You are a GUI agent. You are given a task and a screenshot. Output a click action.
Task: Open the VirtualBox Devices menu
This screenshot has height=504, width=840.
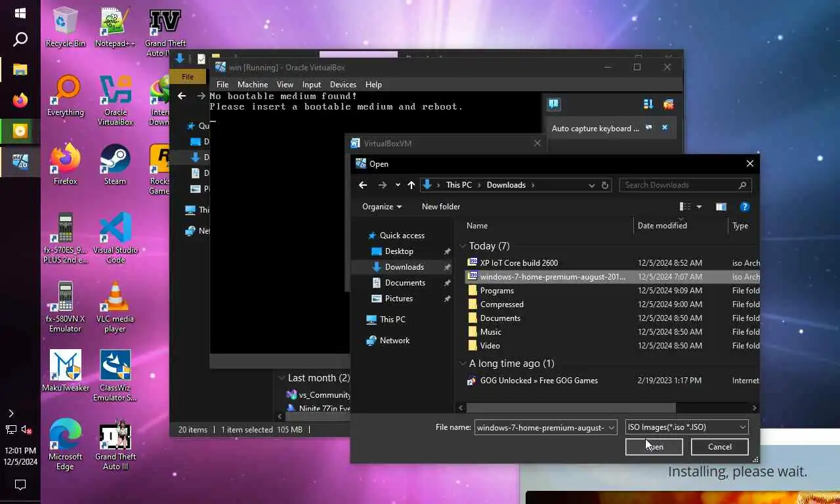click(x=343, y=85)
